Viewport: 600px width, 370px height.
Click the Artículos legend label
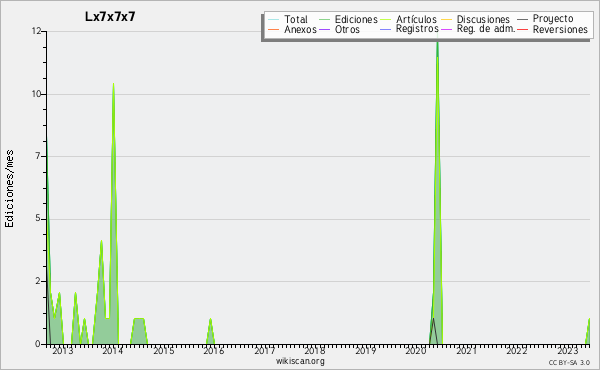(x=416, y=19)
